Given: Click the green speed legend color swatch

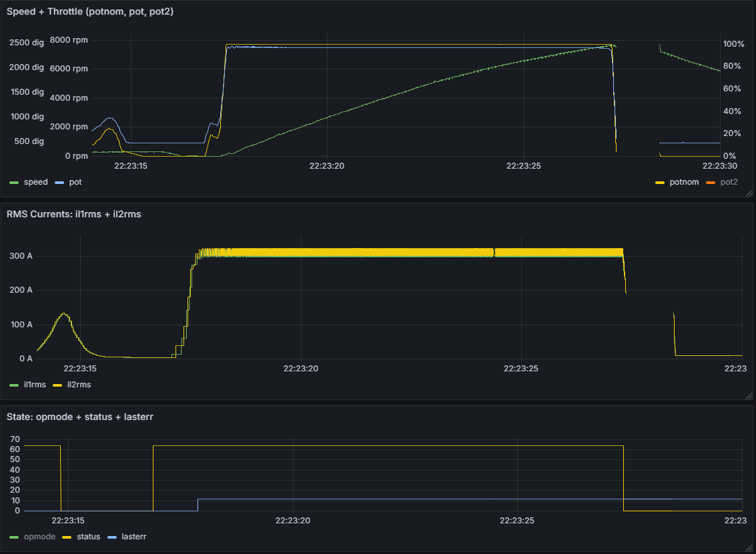Looking at the screenshot, I should tap(14, 183).
